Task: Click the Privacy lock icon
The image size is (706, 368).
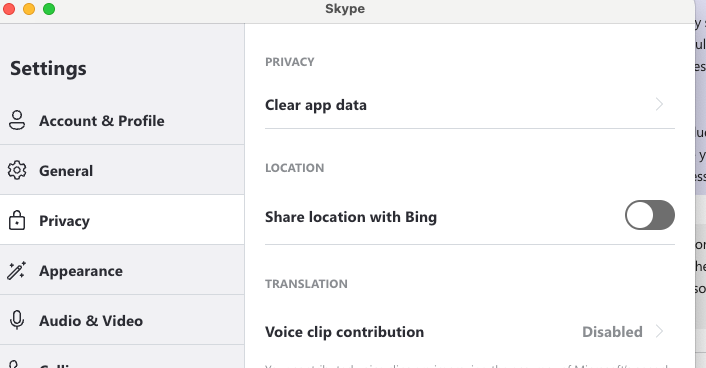Action: (17, 220)
